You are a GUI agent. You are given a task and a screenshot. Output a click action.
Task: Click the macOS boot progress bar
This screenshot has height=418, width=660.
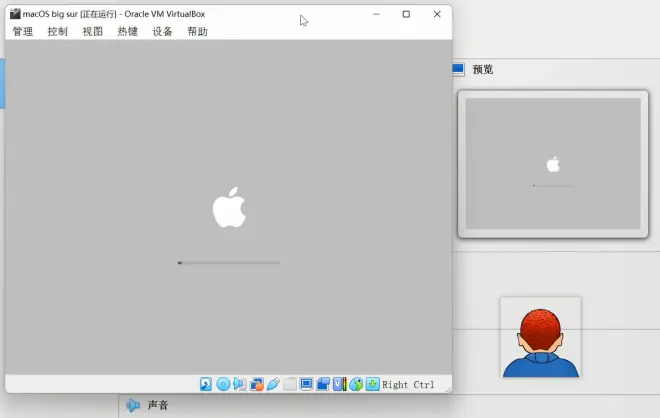tap(229, 263)
